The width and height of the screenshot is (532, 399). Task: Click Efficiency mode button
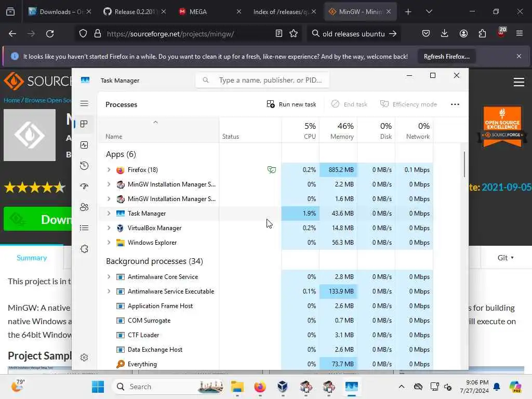click(408, 104)
